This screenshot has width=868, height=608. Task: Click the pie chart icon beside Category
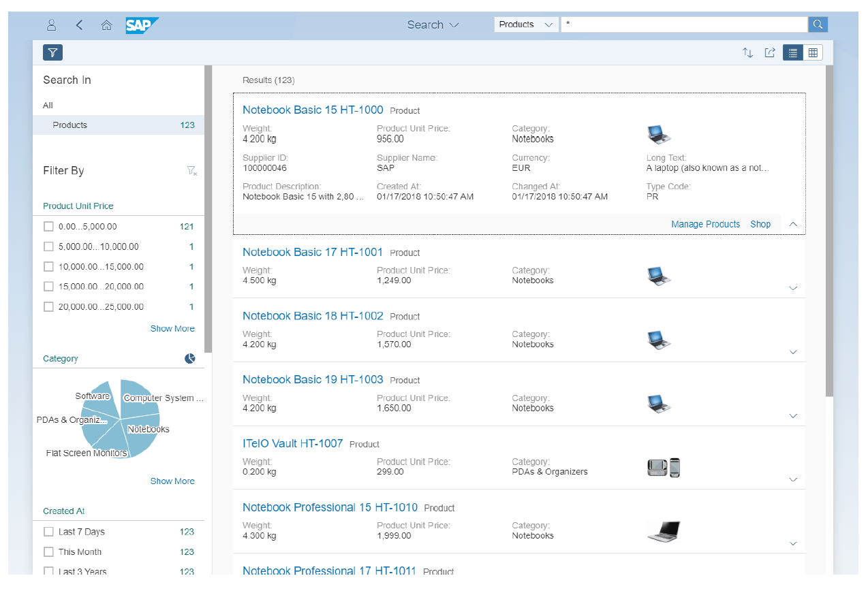[189, 357]
